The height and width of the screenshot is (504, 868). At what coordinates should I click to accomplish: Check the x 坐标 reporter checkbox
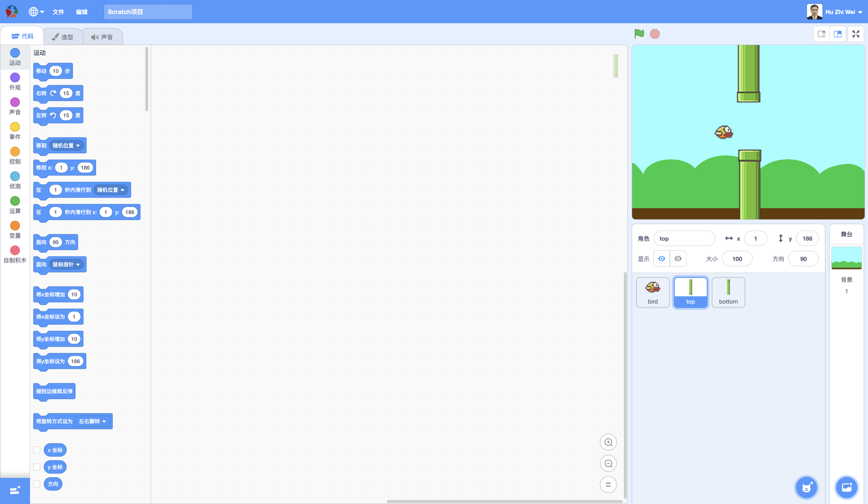pyautogui.click(x=37, y=450)
